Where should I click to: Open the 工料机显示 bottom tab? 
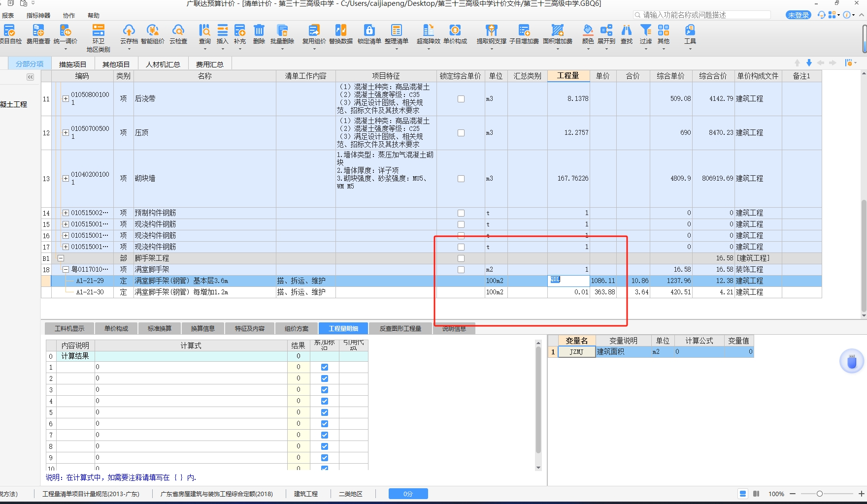(x=69, y=328)
